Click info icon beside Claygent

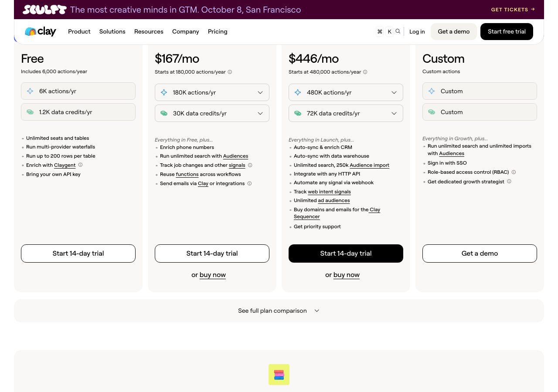point(80,165)
